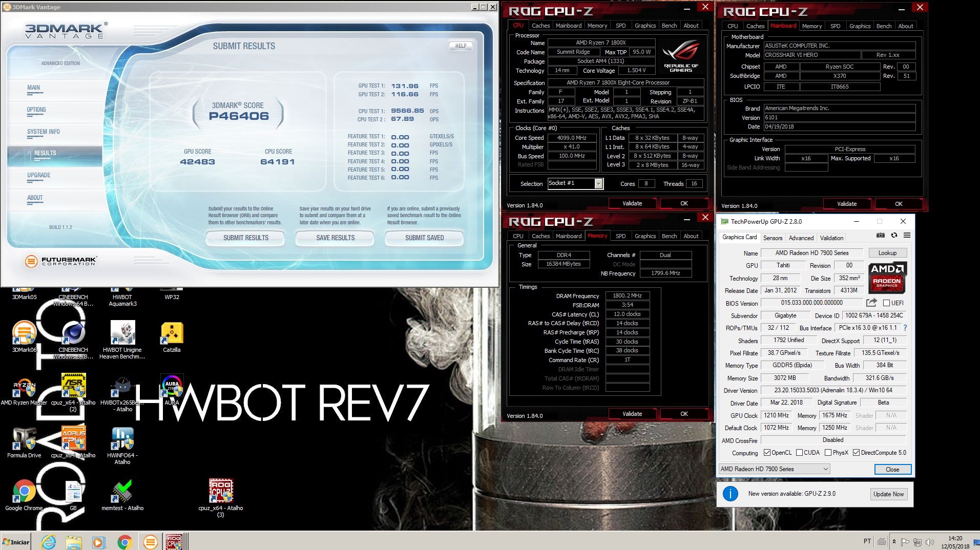The width and height of the screenshot is (980, 550).
Task: Open the 3DMark06 desktop shortcut
Action: click(24, 336)
